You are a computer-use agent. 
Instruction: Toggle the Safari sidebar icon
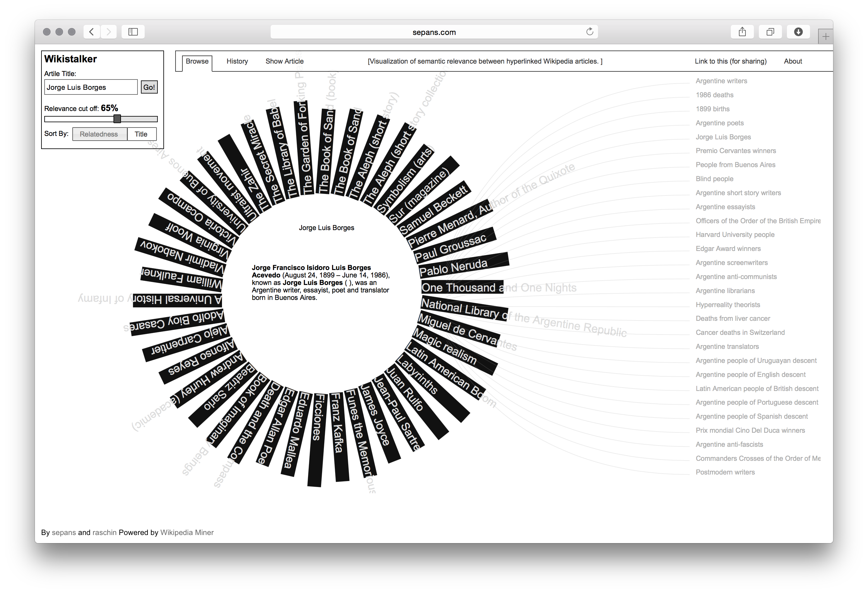133,32
